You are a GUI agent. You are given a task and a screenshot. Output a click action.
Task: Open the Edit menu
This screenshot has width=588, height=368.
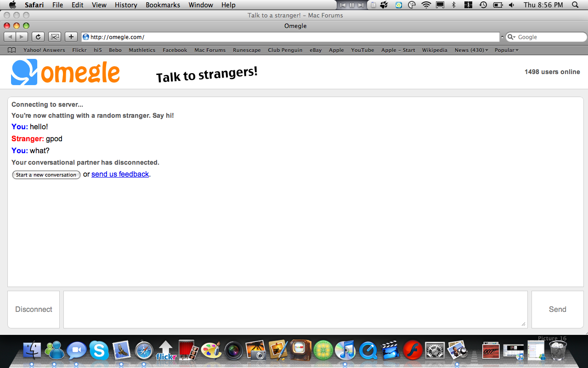pyautogui.click(x=77, y=5)
